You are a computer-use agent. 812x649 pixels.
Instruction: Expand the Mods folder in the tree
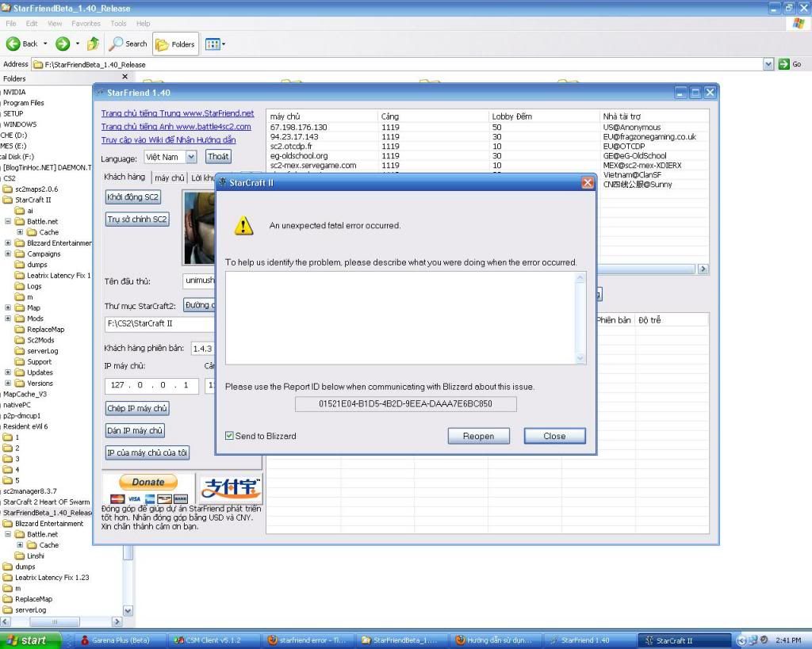tap(8, 319)
